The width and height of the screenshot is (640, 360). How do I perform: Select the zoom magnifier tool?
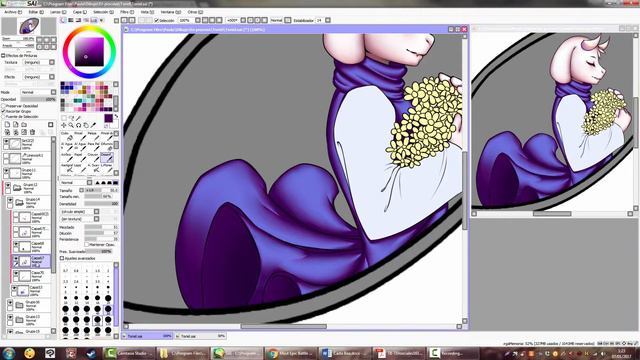[71, 125]
